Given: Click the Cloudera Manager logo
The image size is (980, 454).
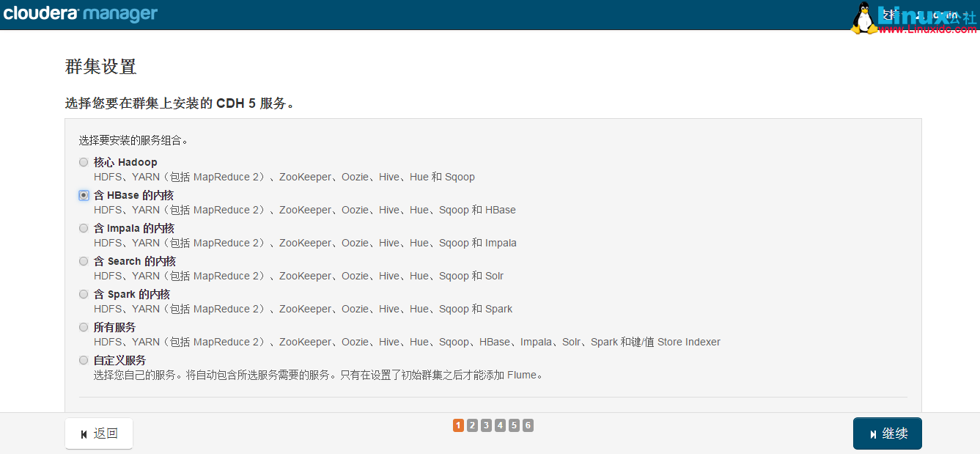Looking at the screenshot, I should click(x=81, y=13).
